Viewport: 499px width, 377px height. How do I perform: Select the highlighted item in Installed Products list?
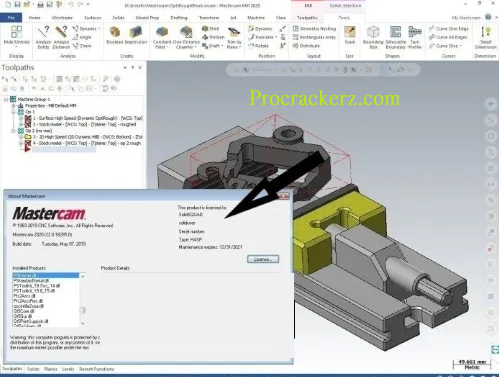46,276
